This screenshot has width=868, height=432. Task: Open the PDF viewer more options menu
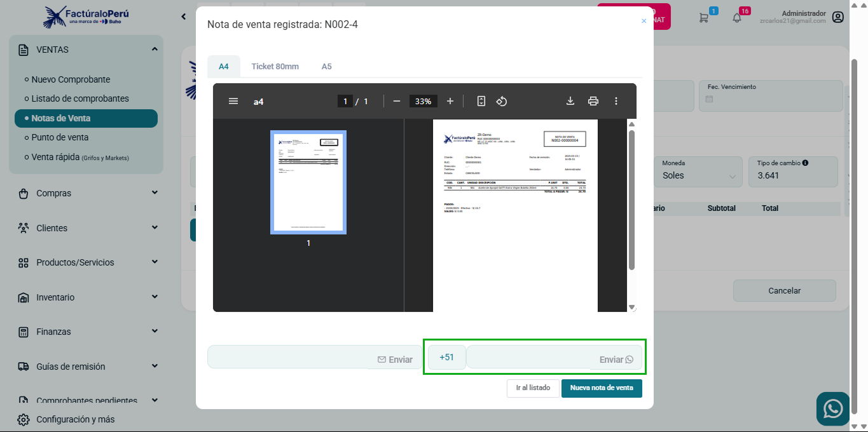(x=616, y=101)
